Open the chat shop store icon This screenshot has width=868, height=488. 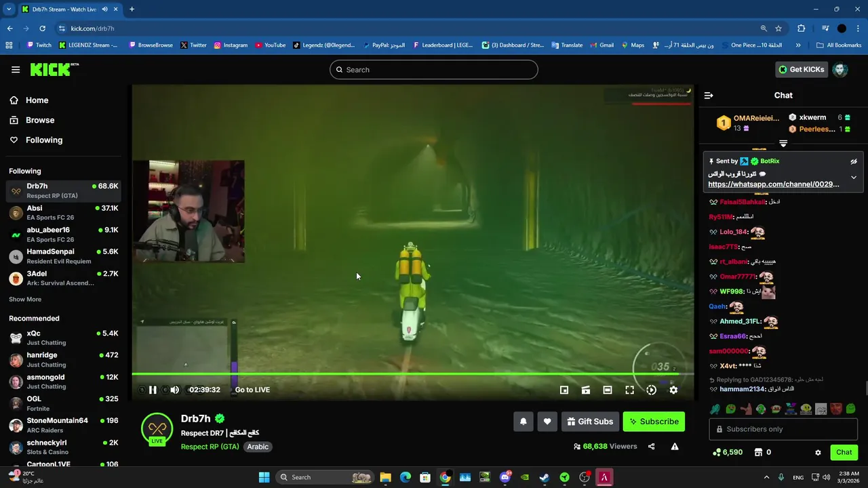[x=759, y=452]
